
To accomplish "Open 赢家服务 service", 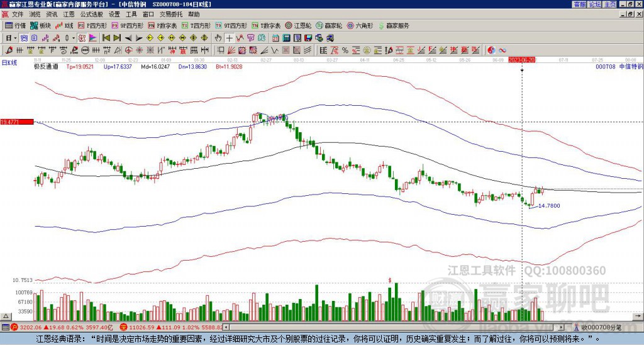I will (x=393, y=25).
